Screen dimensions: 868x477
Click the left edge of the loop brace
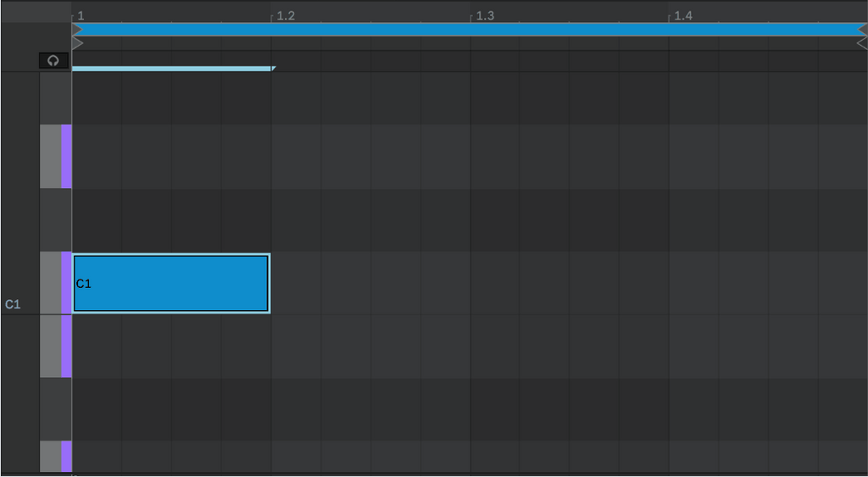click(77, 30)
